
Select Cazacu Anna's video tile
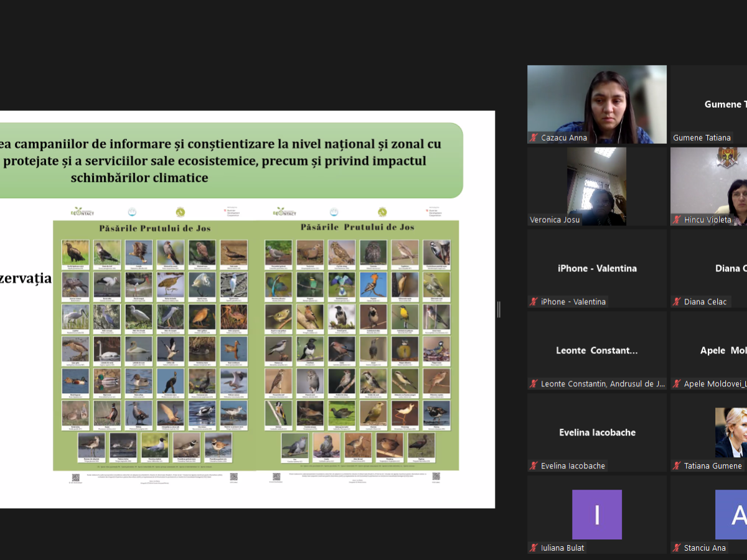point(597,105)
